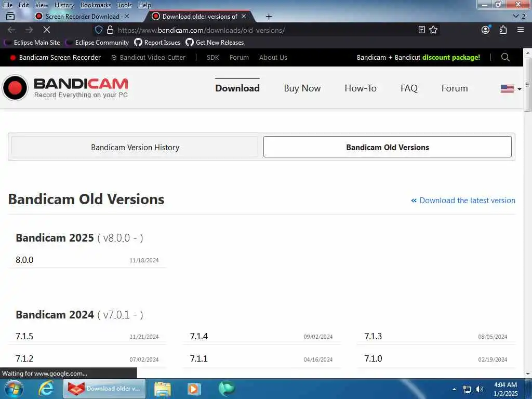Open the SDK link
Screen dimensions: 532x399
(212, 57)
